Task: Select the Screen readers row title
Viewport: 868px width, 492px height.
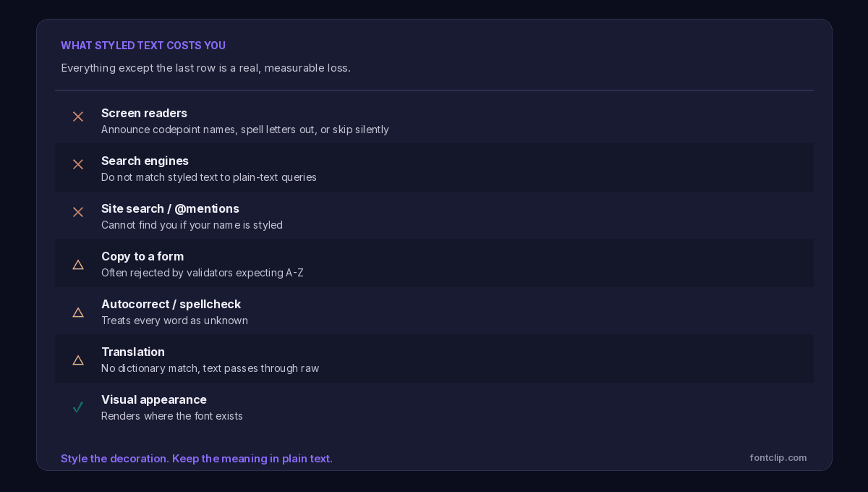Action: click(144, 113)
